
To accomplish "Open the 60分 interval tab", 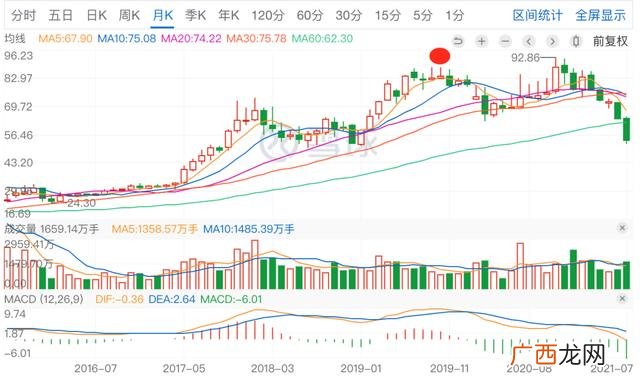I will pyautogui.click(x=309, y=16).
